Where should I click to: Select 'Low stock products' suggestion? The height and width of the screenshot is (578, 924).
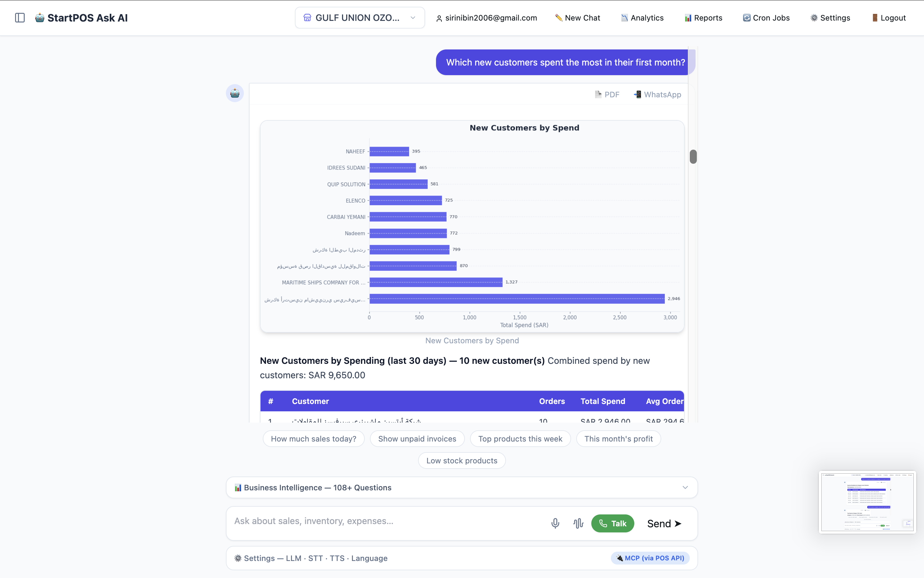[x=462, y=461]
